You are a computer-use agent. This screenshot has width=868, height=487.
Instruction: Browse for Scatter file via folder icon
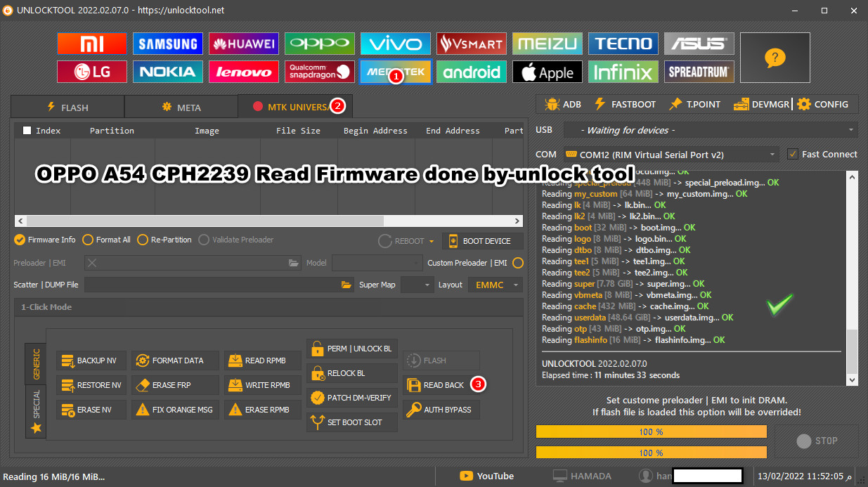click(x=346, y=285)
